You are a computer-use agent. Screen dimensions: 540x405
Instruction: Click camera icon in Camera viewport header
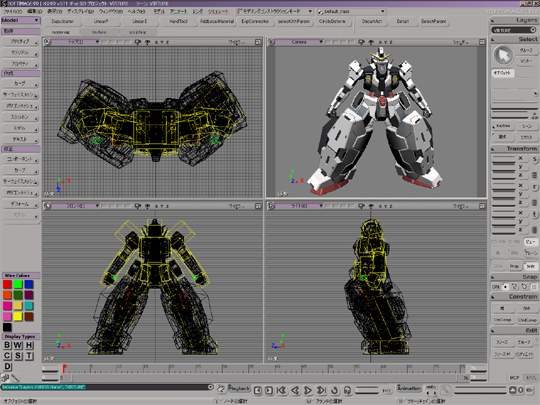[361, 42]
